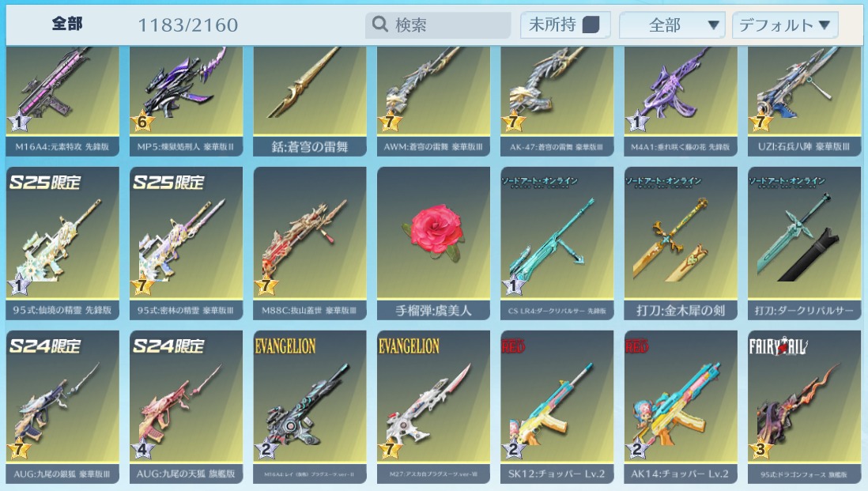Open the 全部 filter dropdown
Viewport: 868px width, 491px height.
click(x=672, y=25)
